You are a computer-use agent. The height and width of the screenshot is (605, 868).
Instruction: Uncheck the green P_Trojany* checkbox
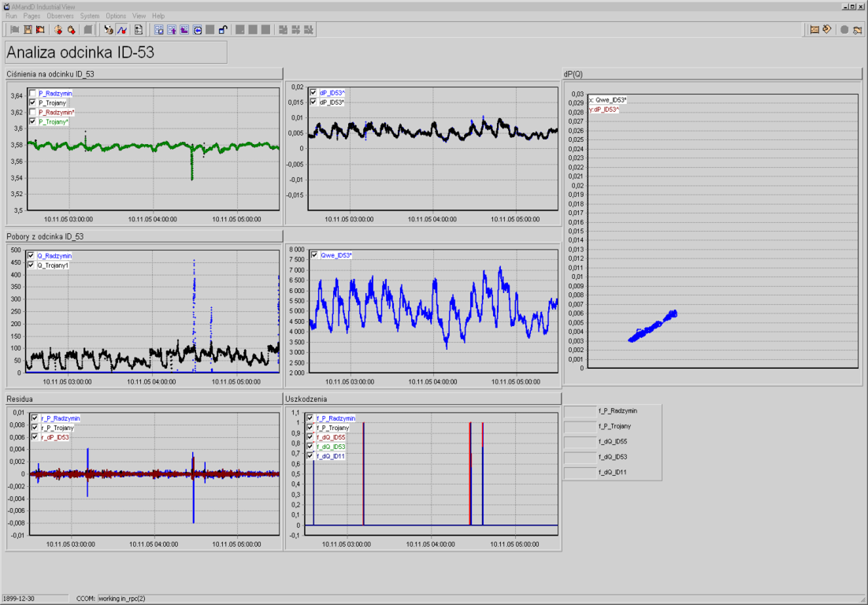click(32, 122)
